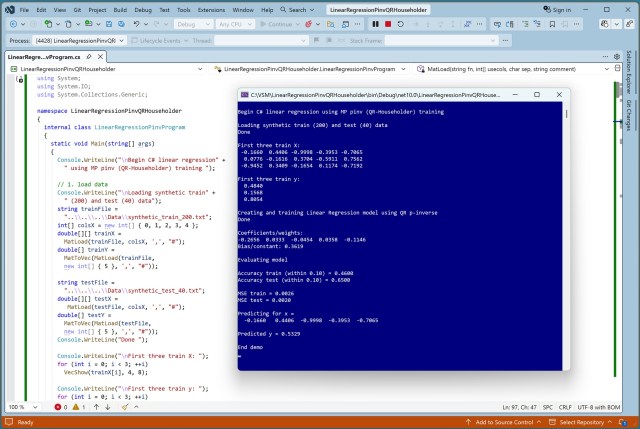The width and height of the screenshot is (640, 429).
Task: Click the notifications bell in status bar
Action: [x=622, y=422]
